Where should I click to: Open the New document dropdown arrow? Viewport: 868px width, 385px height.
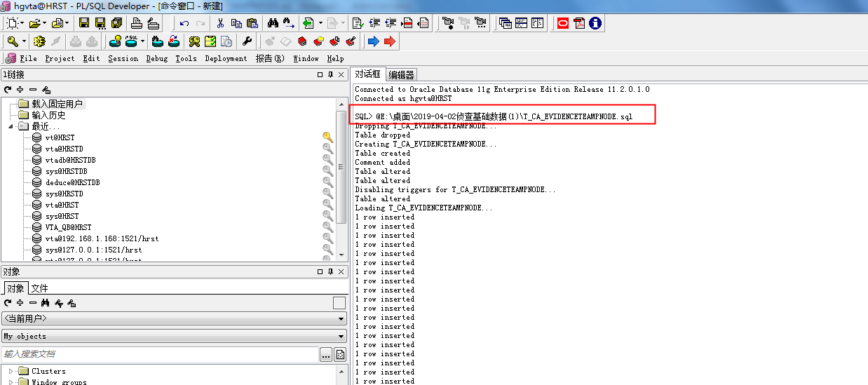pos(22,23)
